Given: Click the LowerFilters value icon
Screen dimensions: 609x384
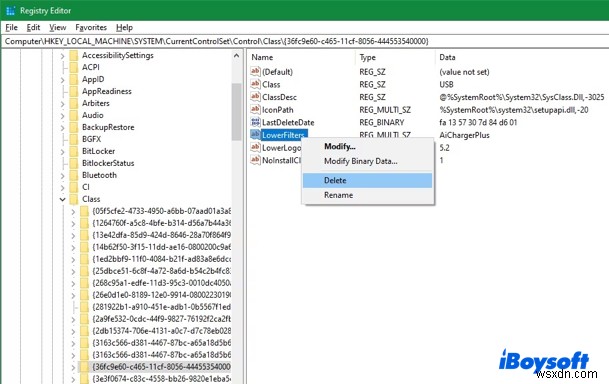Looking at the screenshot, I should (x=255, y=135).
